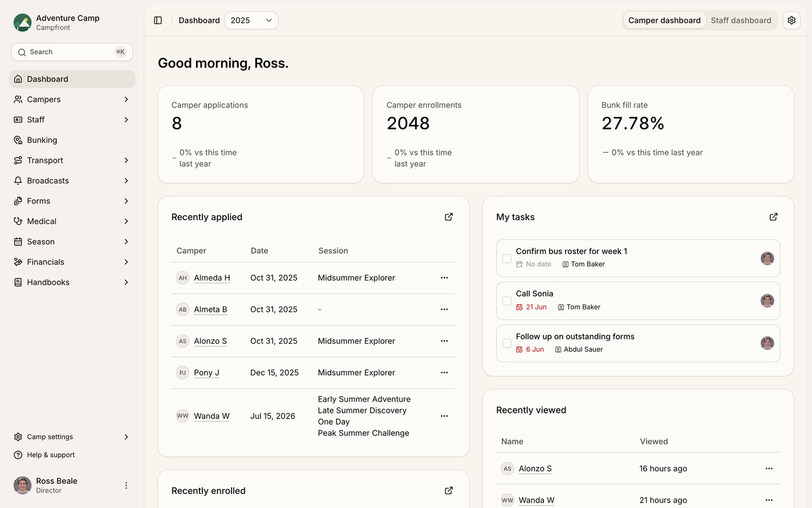Expand the Medical menu chevron
Screen dimensions: 812x508
click(x=126, y=221)
